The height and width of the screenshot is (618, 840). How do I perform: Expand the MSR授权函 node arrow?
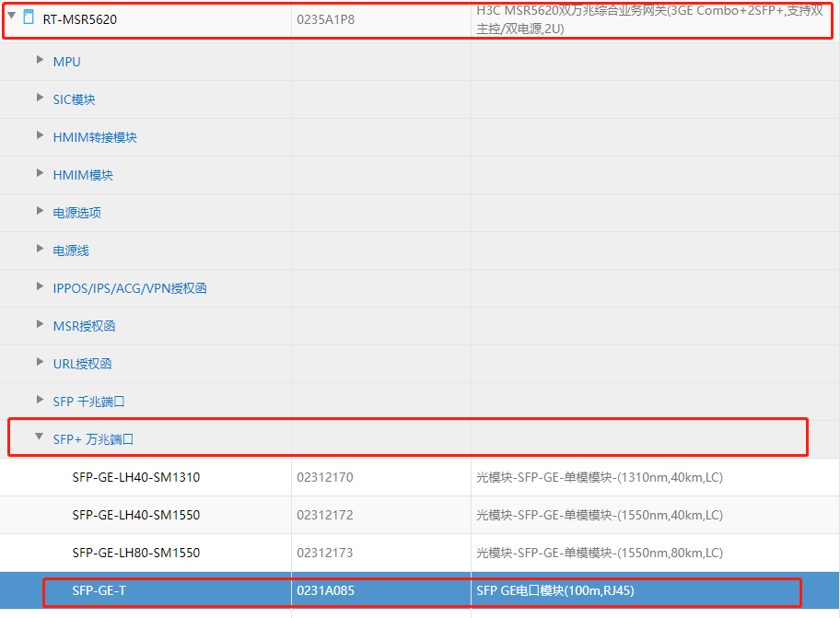(x=40, y=323)
